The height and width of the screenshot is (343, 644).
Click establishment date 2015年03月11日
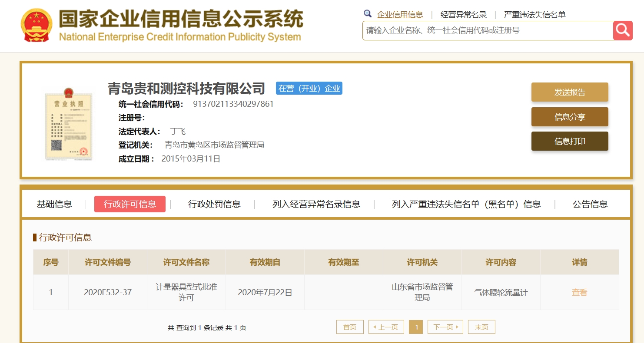(191, 159)
